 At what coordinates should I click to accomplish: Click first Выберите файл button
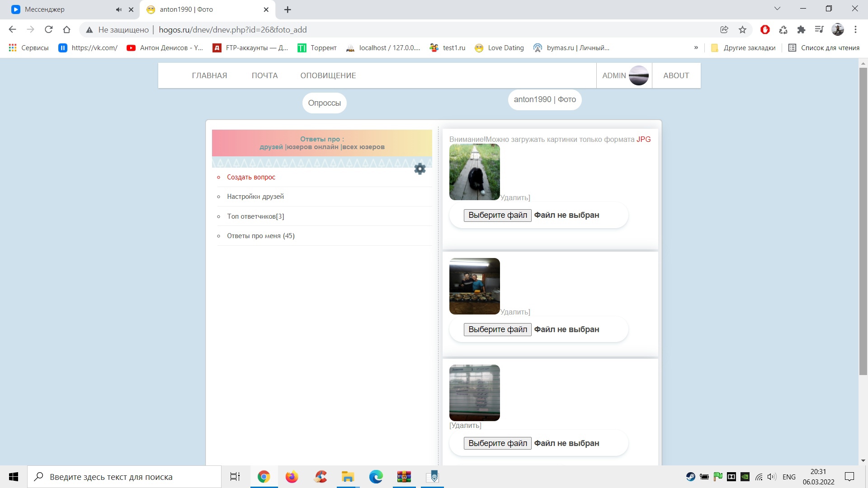pyautogui.click(x=497, y=215)
